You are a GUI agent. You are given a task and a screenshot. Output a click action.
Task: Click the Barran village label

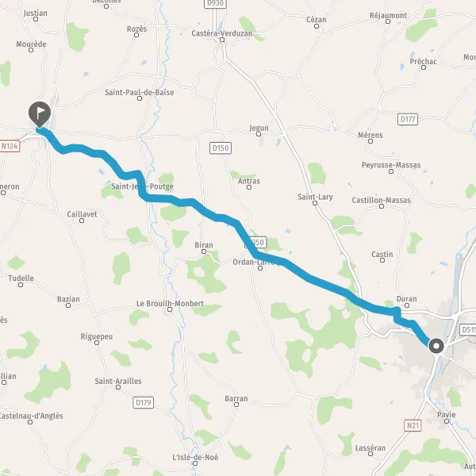pos(236,398)
